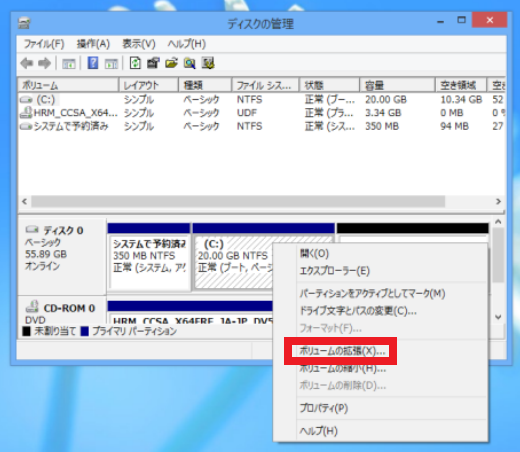520x452 pixels.
Task: Click エクスプローラー(E) context menu entry
Action: pyautogui.click(x=334, y=271)
